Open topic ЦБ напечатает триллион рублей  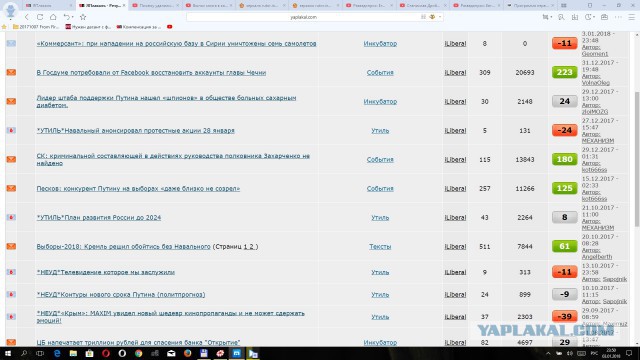click(x=138, y=342)
